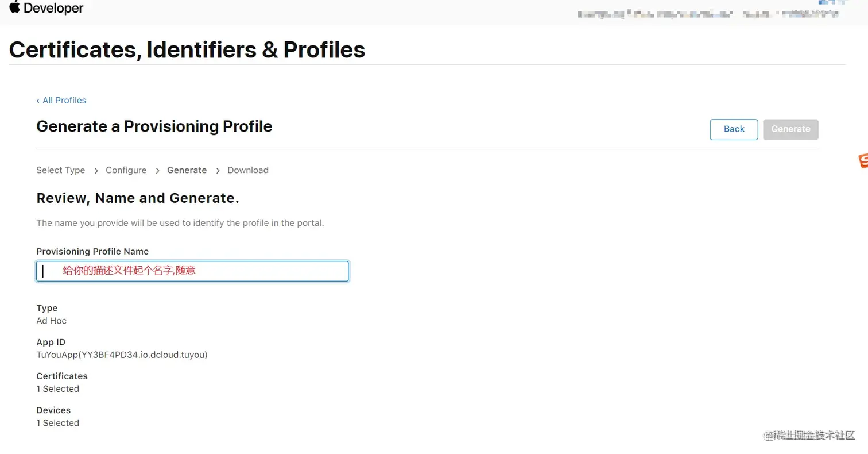Focus the Provisioning Profile Name field
Screen dimensions: 868x454
tap(192, 271)
